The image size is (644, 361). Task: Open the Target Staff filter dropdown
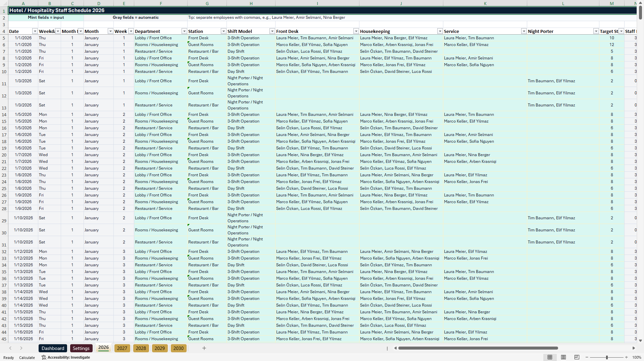pyautogui.click(x=621, y=31)
